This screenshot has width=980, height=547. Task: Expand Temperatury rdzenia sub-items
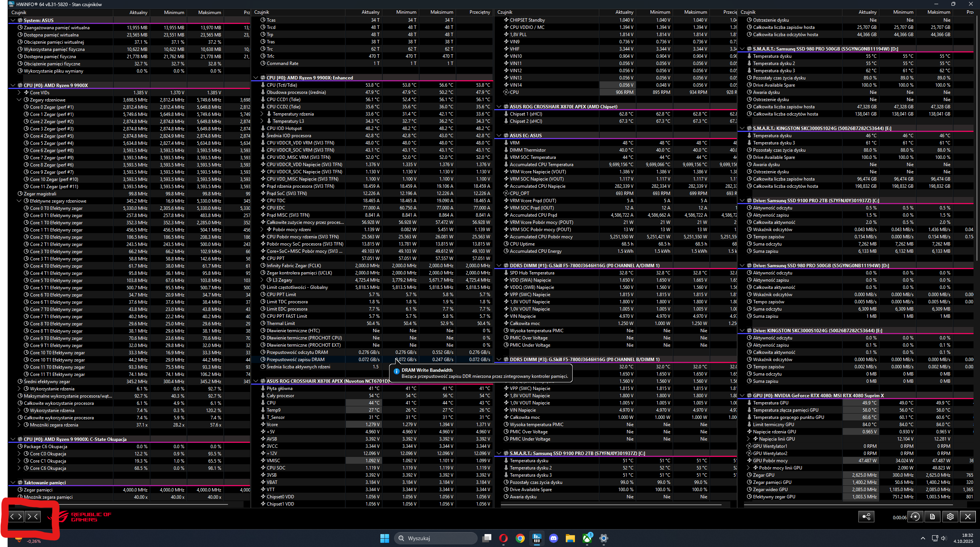pos(262,114)
